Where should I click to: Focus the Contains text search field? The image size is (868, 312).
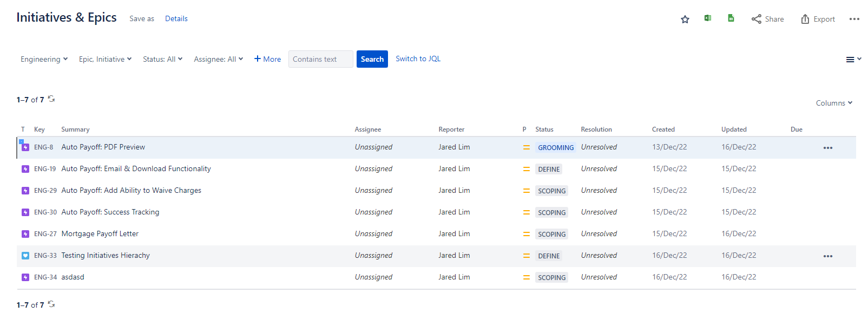[x=321, y=59]
